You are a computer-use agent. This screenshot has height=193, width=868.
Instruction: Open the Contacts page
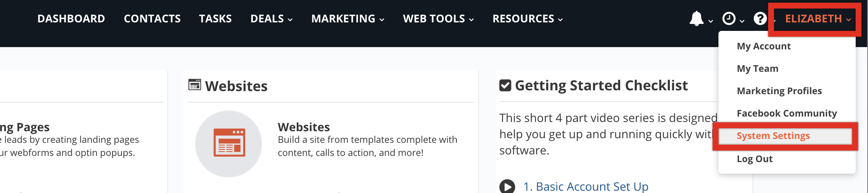[152, 19]
